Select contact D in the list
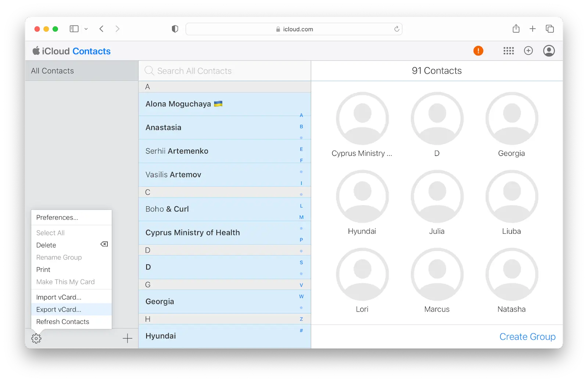The width and height of the screenshot is (588, 382). point(225,267)
